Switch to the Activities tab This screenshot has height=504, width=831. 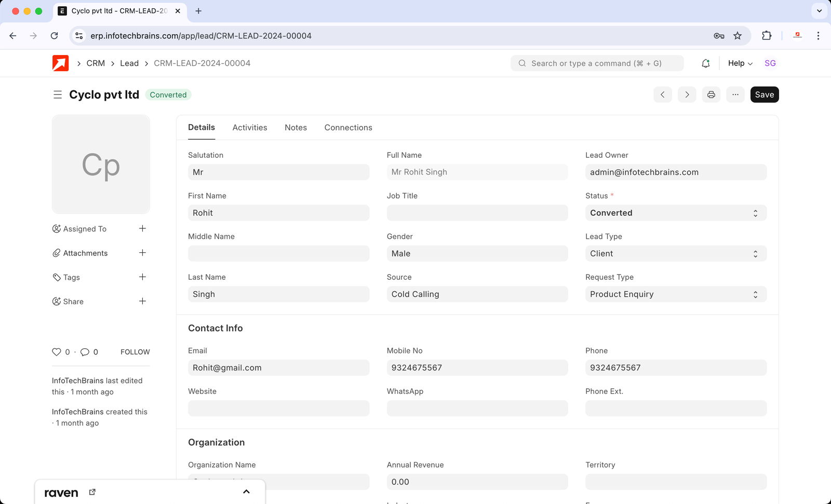pos(250,128)
